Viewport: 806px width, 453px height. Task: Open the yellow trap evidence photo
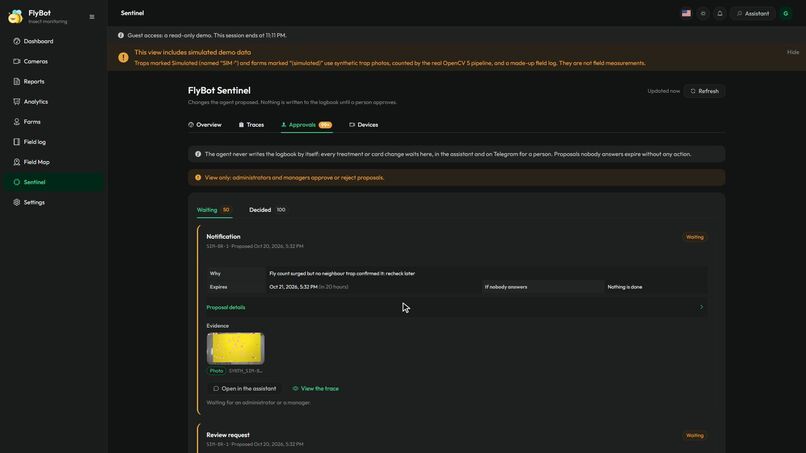point(235,349)
